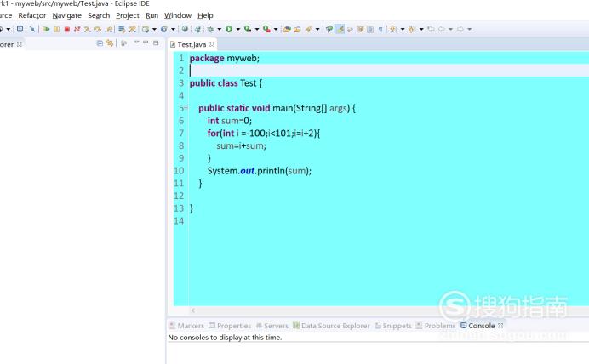
Task: Switch to the Problems tab
Action: (436, 326)
